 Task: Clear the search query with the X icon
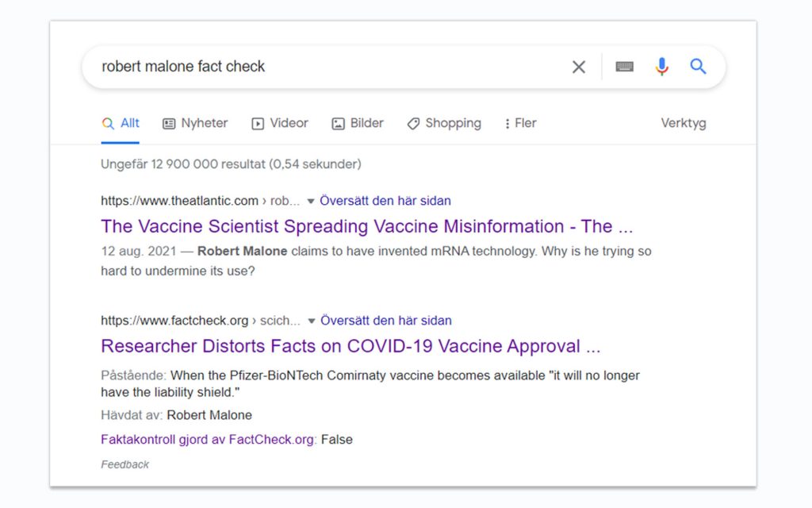(579, 67)
